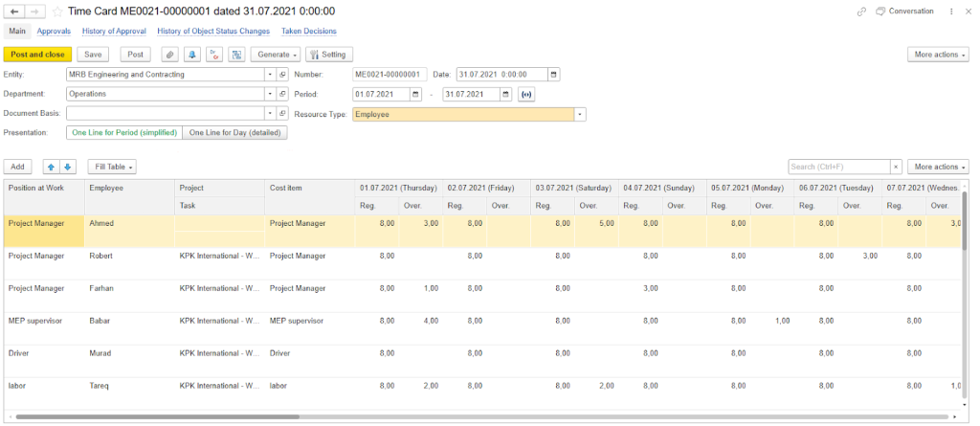Click the Add button above the table
Viewport: 980px width, 426px height.
(x=17, y=167)
